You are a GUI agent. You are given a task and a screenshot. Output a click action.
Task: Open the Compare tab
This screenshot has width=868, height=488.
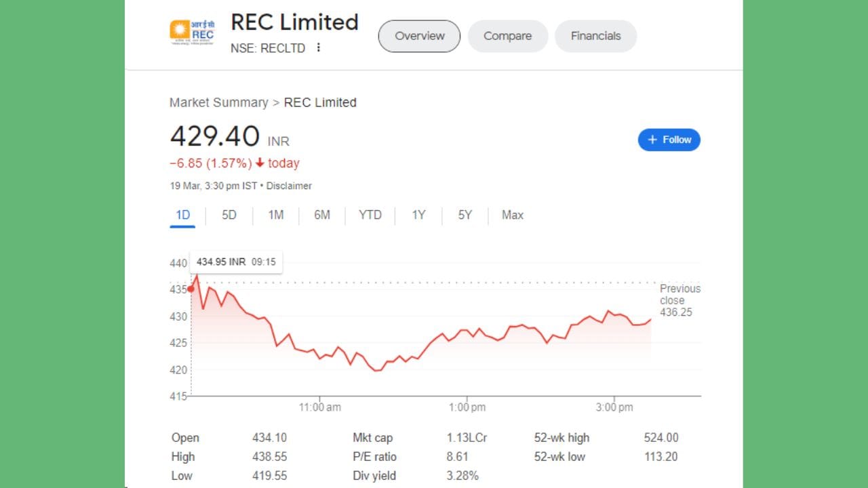click(x=507, y=36)
